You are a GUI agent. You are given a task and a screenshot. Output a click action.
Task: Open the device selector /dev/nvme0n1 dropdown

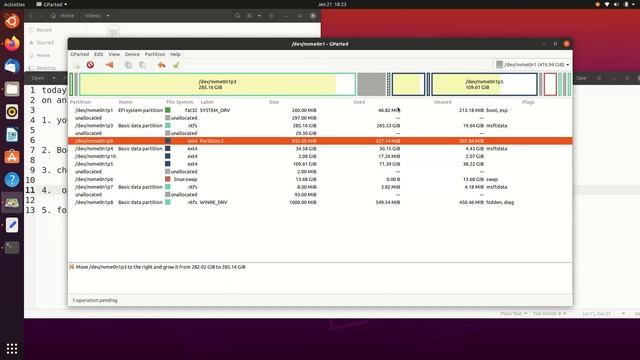coord(533,64)
